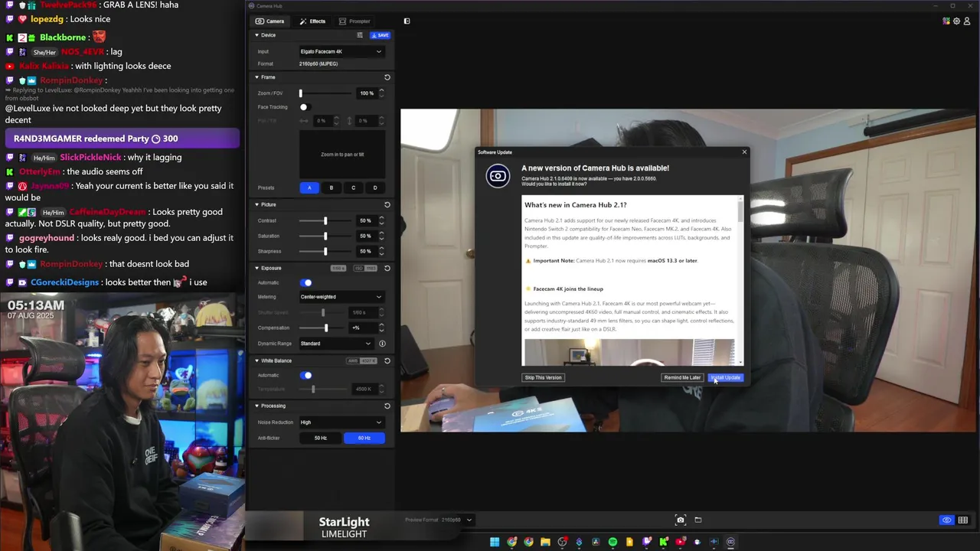Click the Contrast slider
Screen dimensions: 980x551
click(x=325, y=221)
